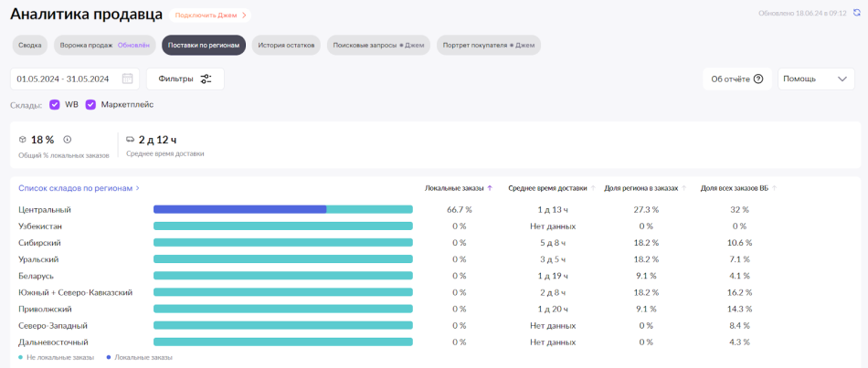868x368 pixels.
Task: Open the Портрет покупателя tab
Action: [489, 45]
